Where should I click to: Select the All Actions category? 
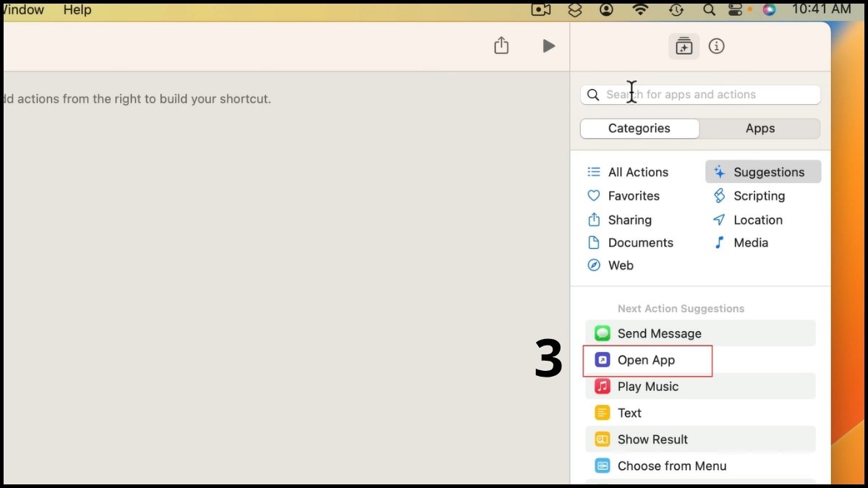coord(628,172)
